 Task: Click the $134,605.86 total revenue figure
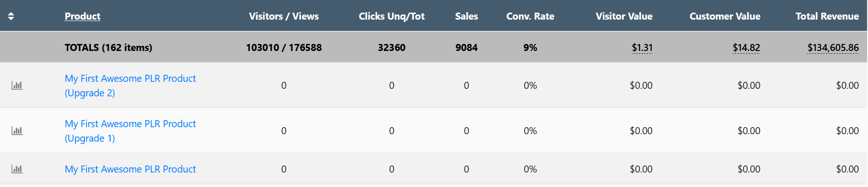click(x=833, y=48)
